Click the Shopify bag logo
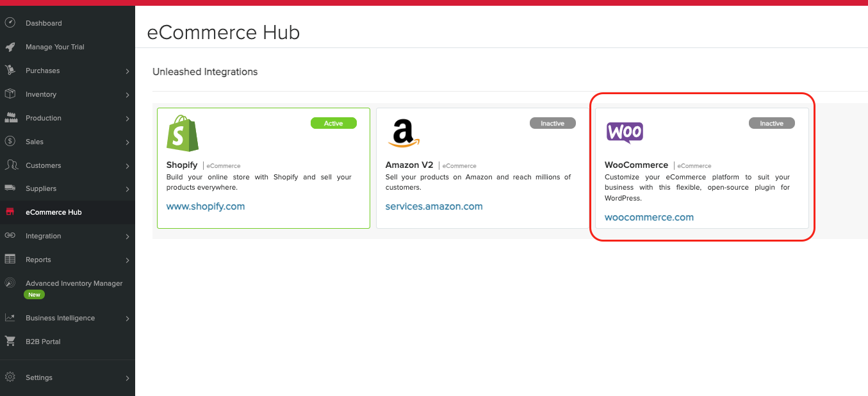 coord(183,133)
